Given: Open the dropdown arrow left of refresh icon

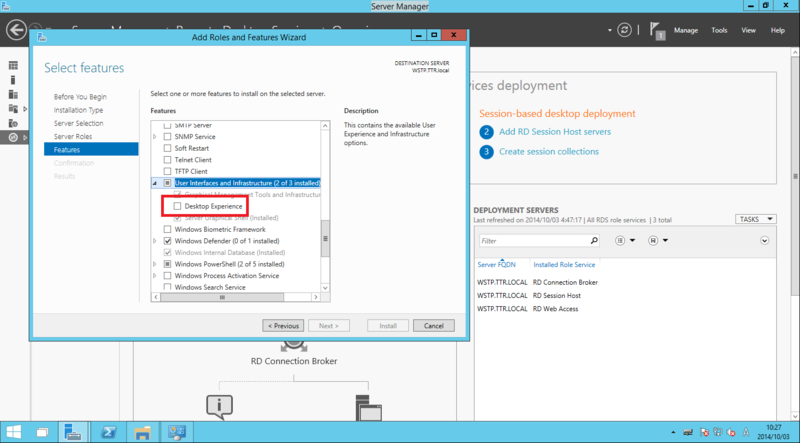Looking at the screenshot, I should coord(610,30).
